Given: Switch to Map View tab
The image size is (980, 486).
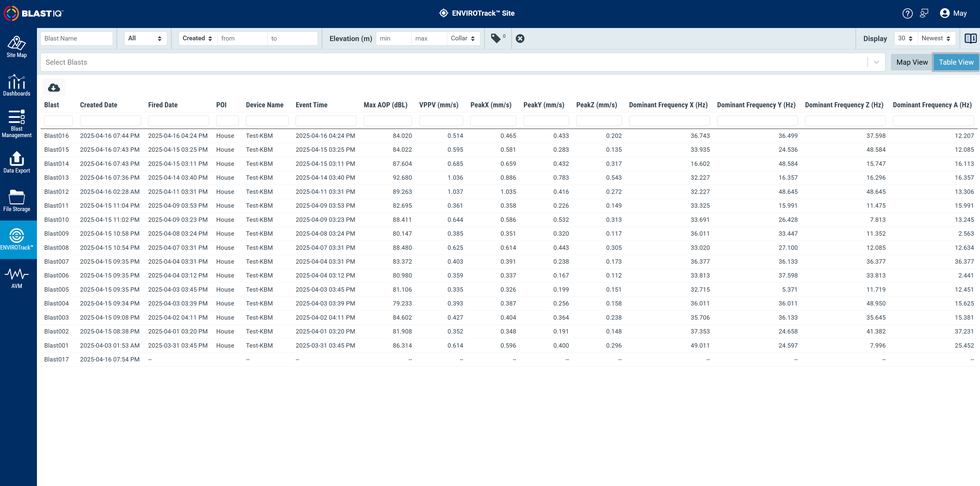Looking at the screenshot, I should (912, 62).
